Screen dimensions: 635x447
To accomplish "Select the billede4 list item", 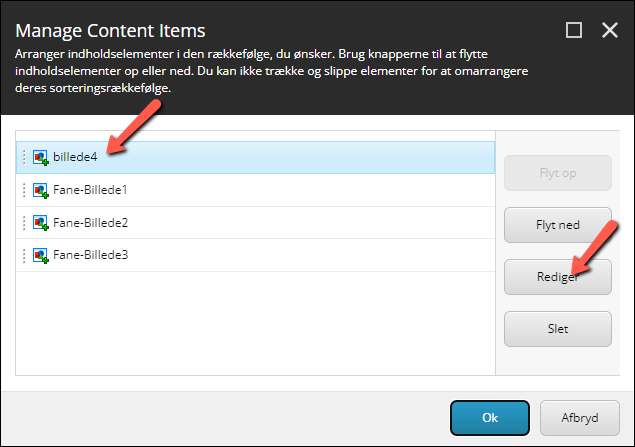I will point(255,158).
